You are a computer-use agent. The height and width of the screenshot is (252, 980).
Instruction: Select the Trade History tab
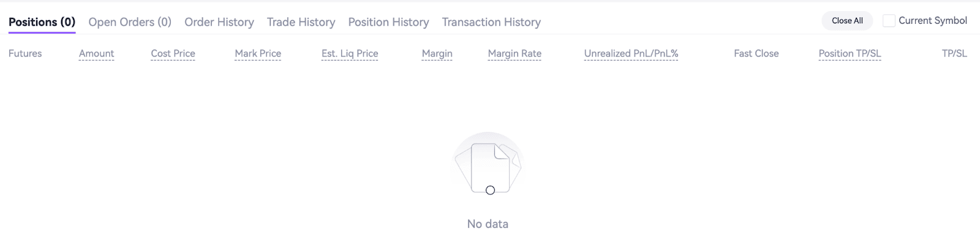point(301,22)
